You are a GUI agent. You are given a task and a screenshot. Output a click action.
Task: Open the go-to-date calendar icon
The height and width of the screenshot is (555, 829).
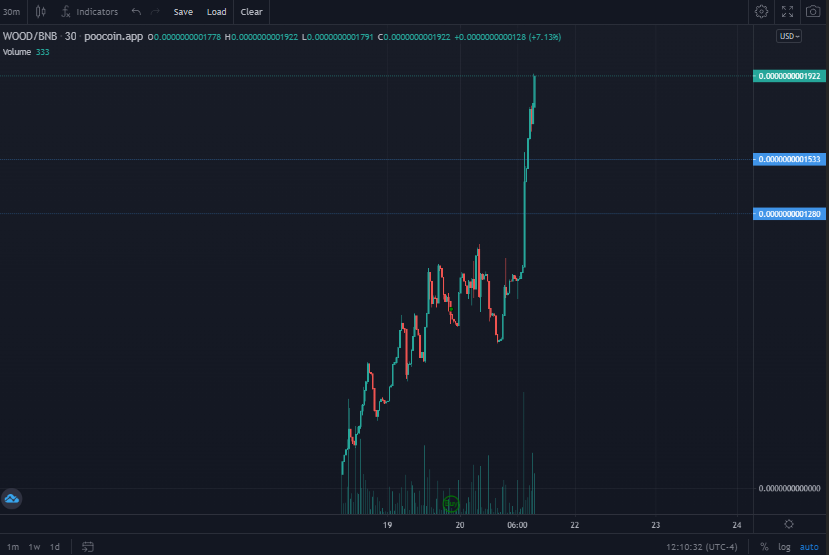(88, 547)
